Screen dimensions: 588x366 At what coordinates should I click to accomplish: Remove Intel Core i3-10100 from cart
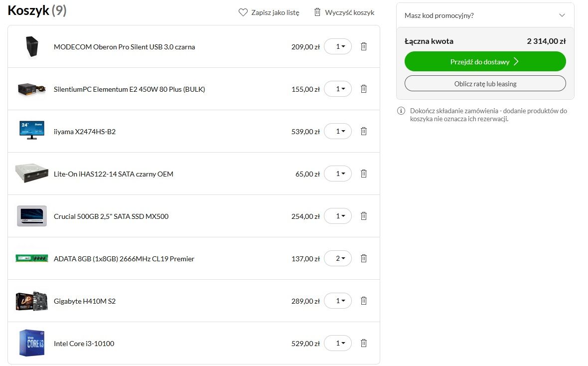pyautogui.click(x=363, y=344)
